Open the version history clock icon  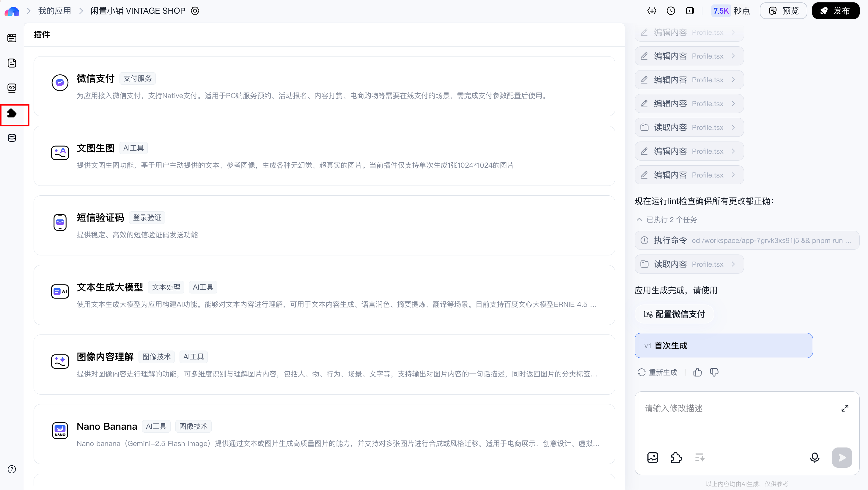(671, 11)
